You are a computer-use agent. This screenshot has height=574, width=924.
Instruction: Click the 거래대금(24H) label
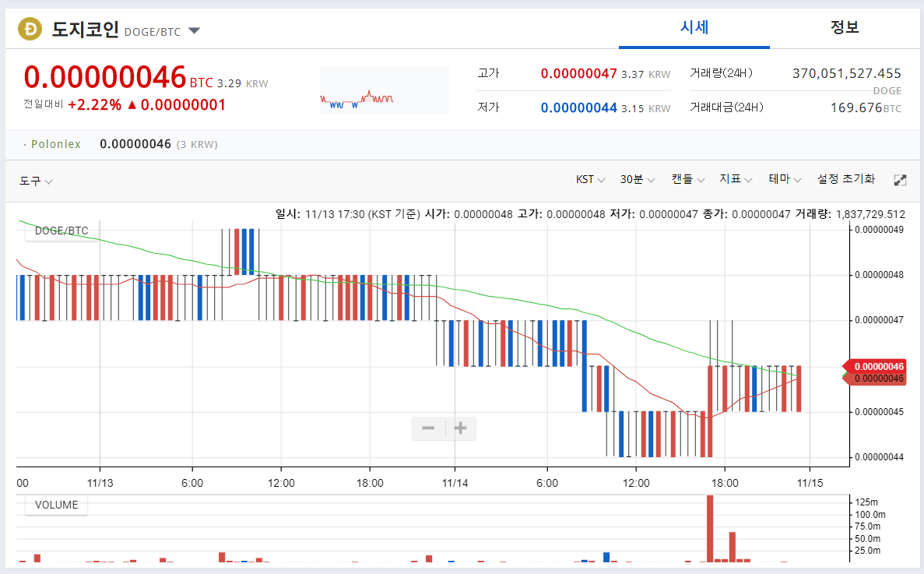click(x=726, y=107)
